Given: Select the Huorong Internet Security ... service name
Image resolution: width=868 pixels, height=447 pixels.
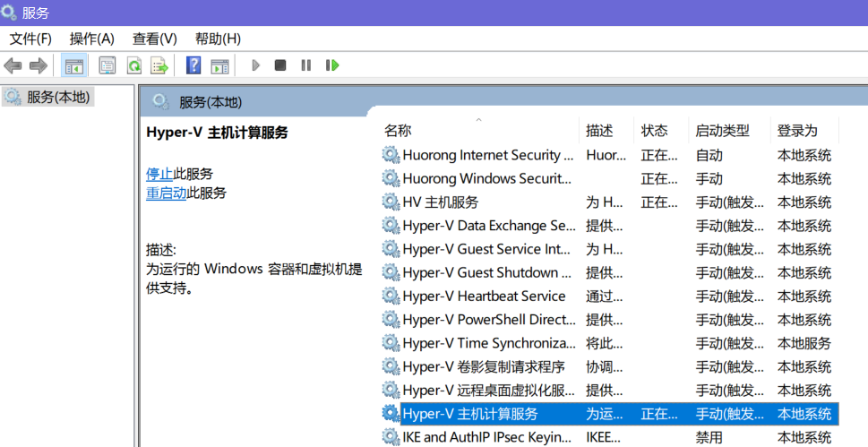Looking at the screenshot, I should 487,155.
